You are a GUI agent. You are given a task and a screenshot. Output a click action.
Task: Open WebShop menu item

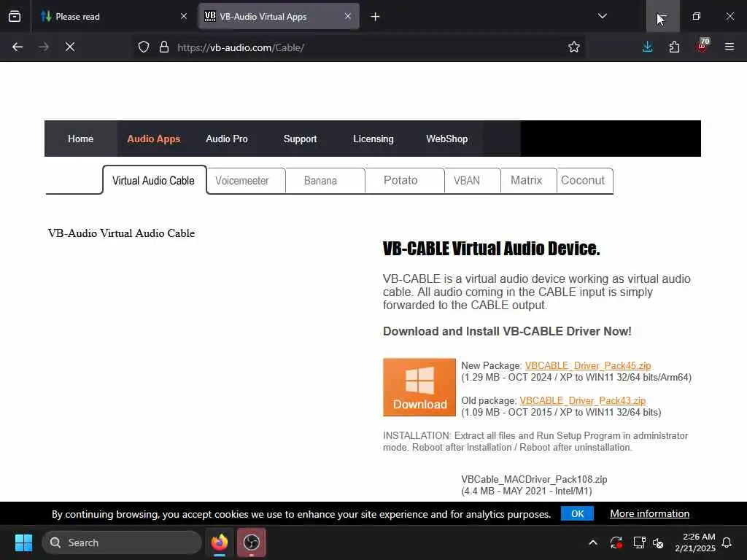447,139
